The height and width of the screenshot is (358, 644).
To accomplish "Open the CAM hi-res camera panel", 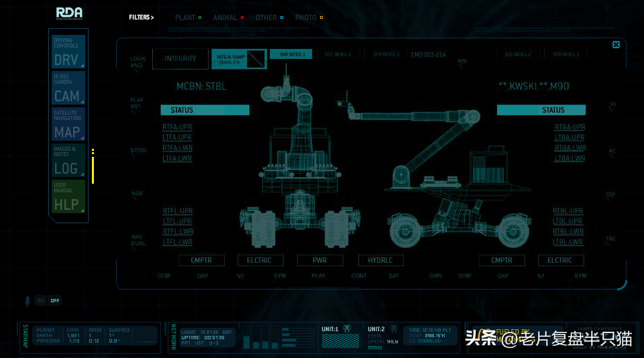I will tap(68, 89).
